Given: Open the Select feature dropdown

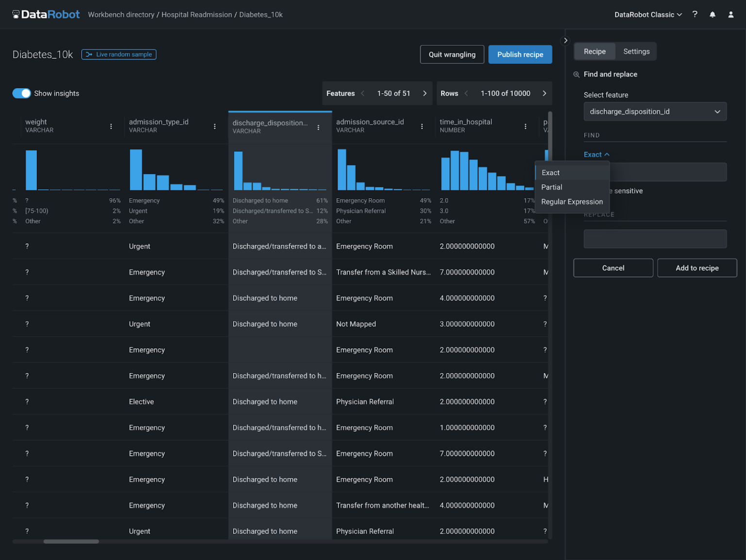Looking at the screenshot, I should click(x=655, y=111).
